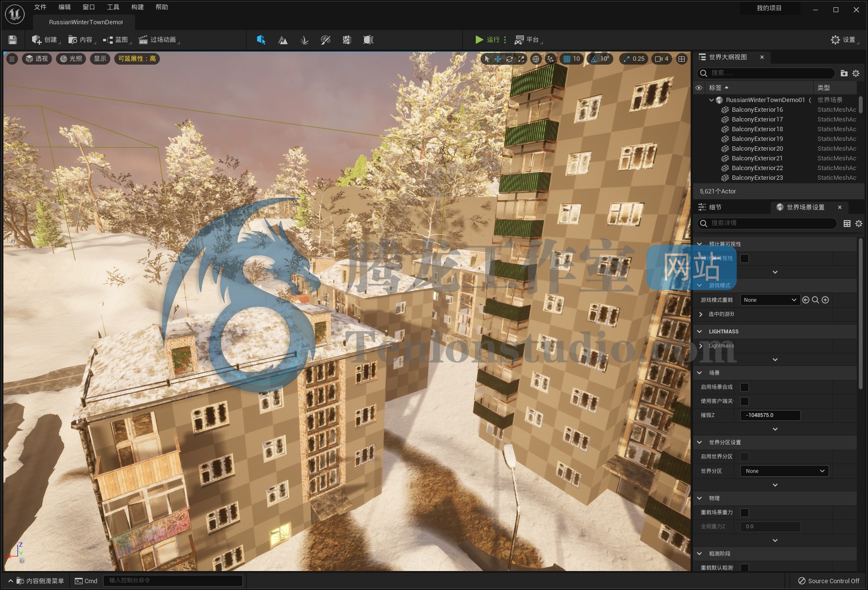Screen dimensions: 868x590
Task: Open the 帮助 menu
Action: click(x=162, y=7)
